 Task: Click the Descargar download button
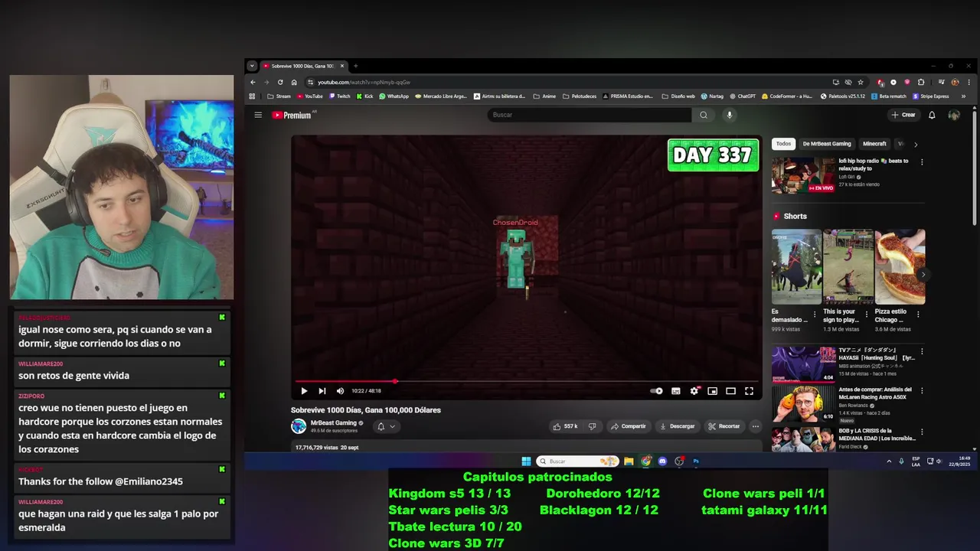pyautogui.click(x=676, y=426)
